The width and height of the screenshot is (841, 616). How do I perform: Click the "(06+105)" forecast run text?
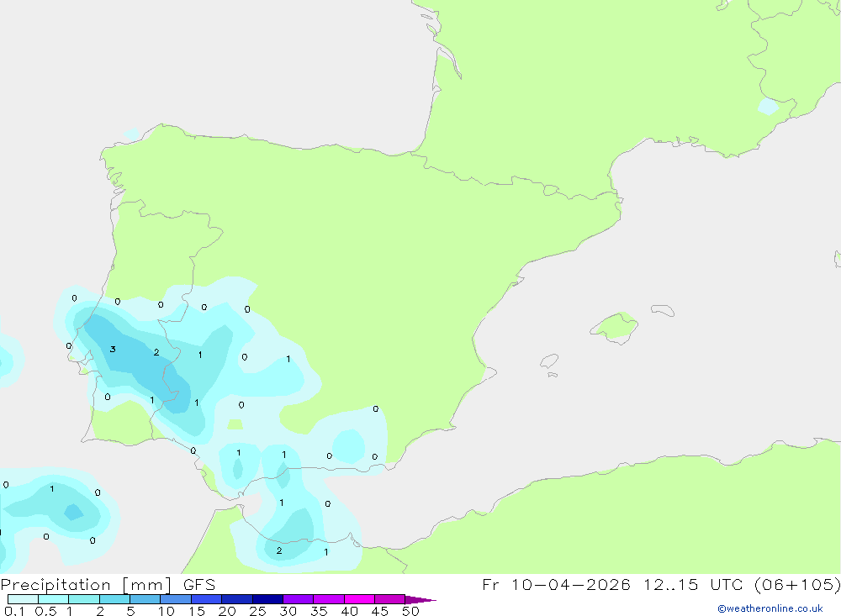click(797, 584)
